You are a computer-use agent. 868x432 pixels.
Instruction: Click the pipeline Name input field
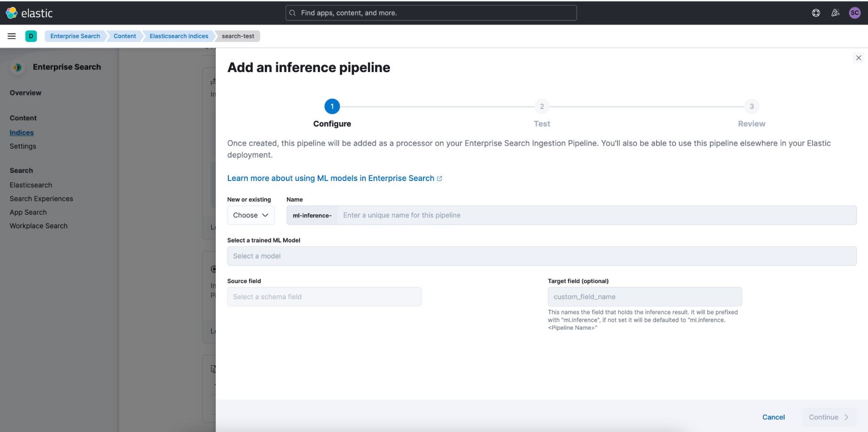point(597,215)
